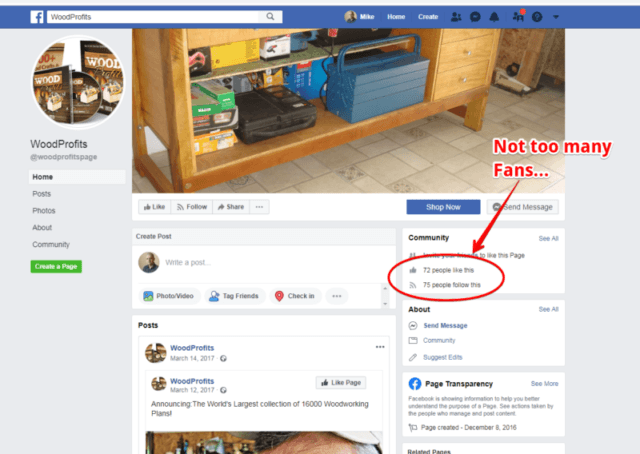Viewport: 640px width, 454px height.
Task: Like the WoodProfits page
Action: click(154, 207)
